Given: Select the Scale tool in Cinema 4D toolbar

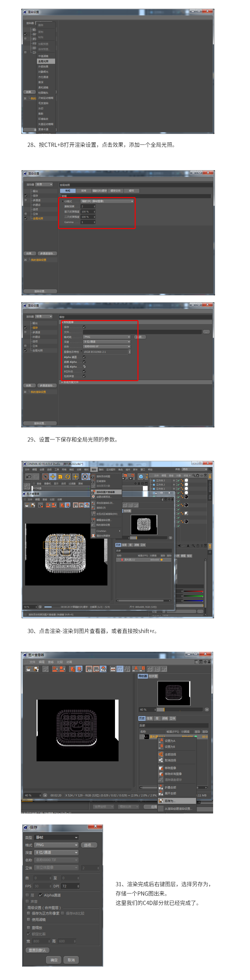Looking at the screenshot, I should (x=60, y=476).
